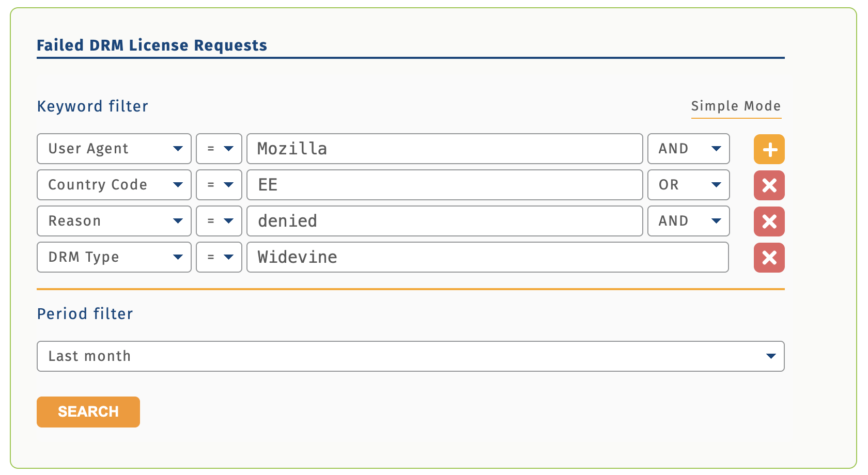Expand the DRM Type field selector

(178, 257)
